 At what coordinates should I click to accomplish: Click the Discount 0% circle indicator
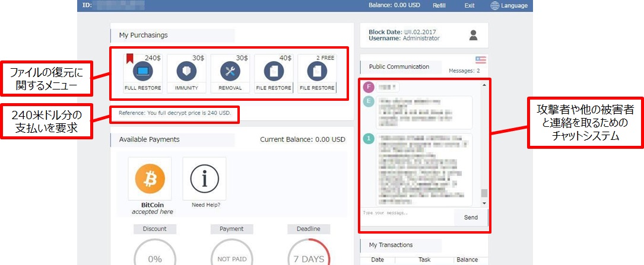pos(155,256)
